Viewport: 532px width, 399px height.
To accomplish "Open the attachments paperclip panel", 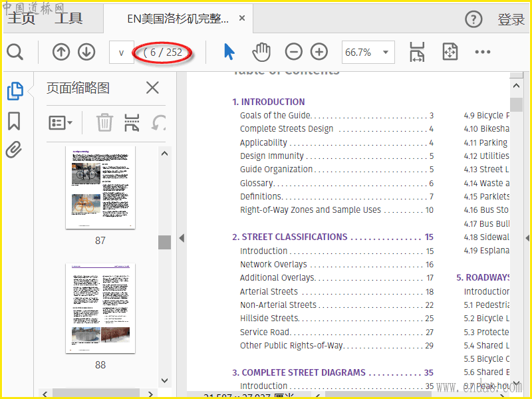I will pyautogui.click(x=14, y=150).
